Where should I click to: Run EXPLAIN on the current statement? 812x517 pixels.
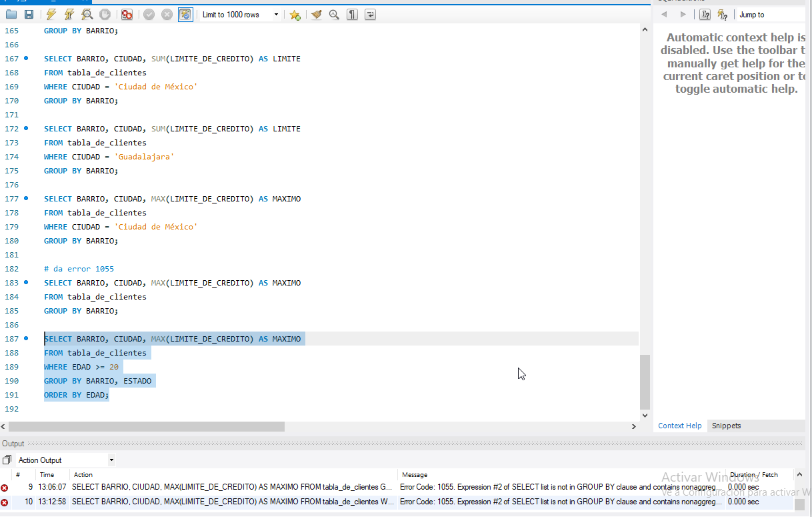pos(87,15)
